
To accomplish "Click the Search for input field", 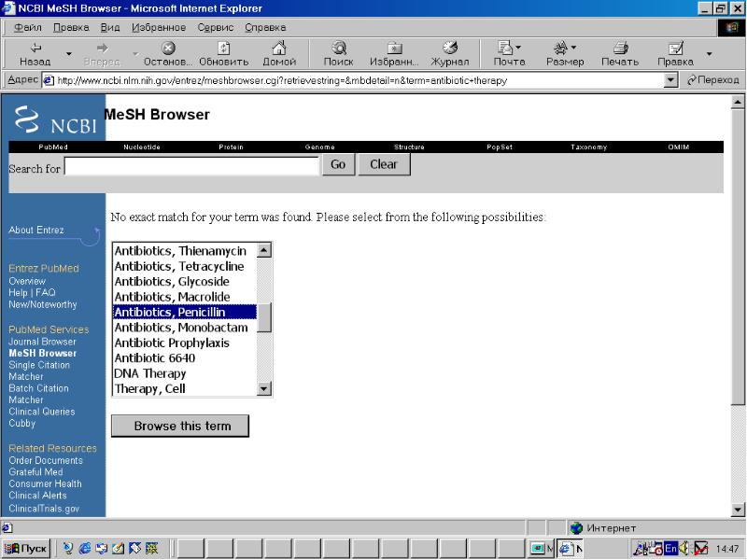I will [191, 166].
